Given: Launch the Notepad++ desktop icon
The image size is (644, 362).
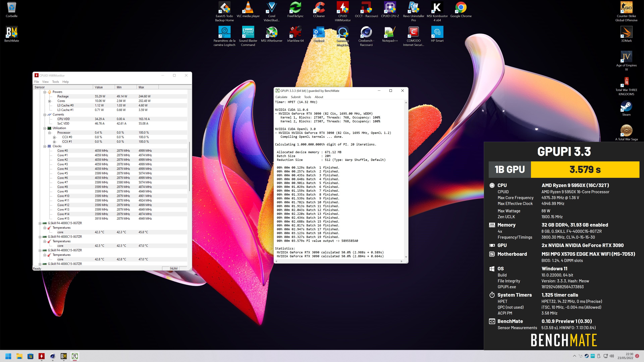Looking at the screenshot, I should [x=390, y=35].
